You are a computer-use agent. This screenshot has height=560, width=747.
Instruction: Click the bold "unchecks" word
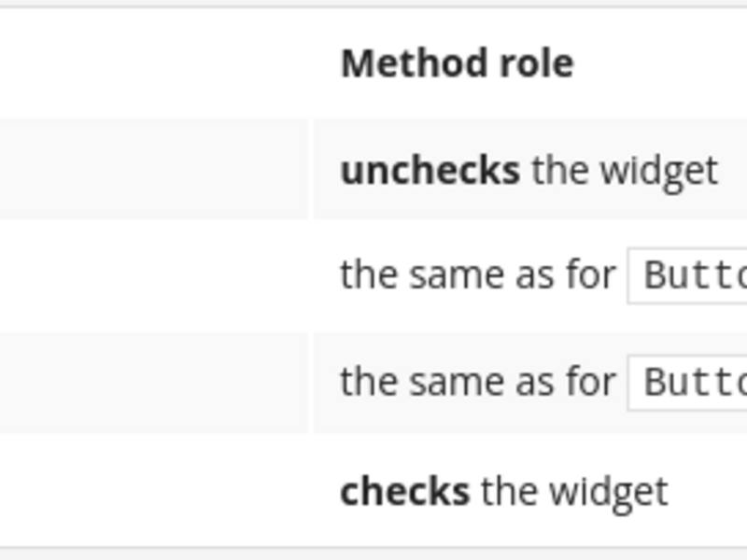(x=430, y=171)
